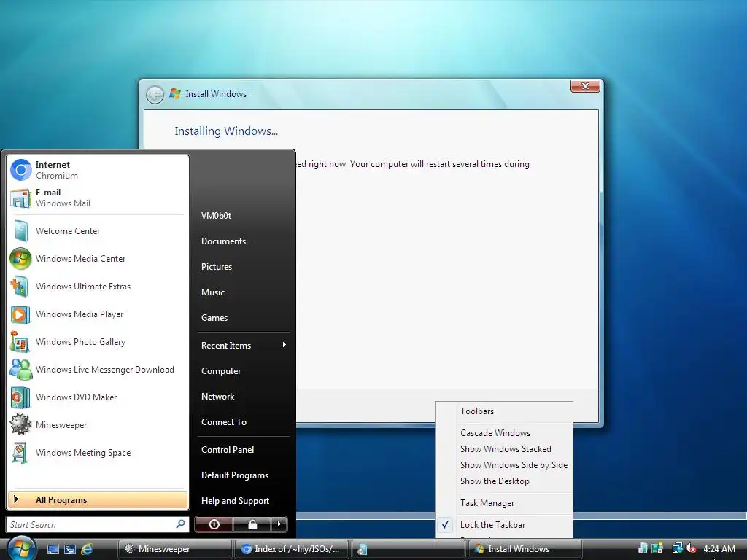The height and width of the screenshot is (560, 747).
Task: Click Switch between windows quick launch icon
Action: [x=70, y=549]
